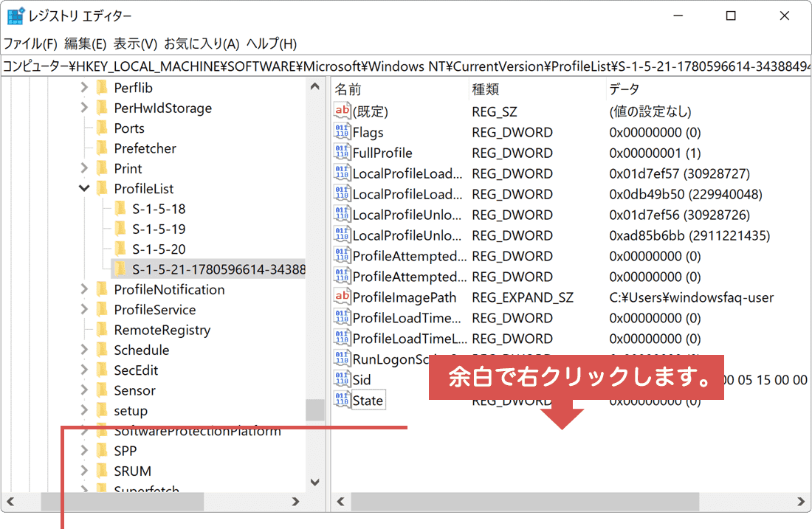Click the ProfileImagePath string value icon

click(x=343, y=297)
